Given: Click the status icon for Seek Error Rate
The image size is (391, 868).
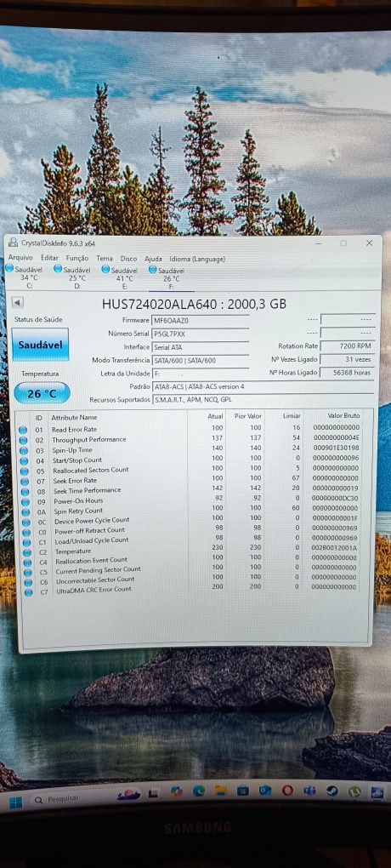Looking at the screenshot, I should pyautogui.click(x=25, y=481).
